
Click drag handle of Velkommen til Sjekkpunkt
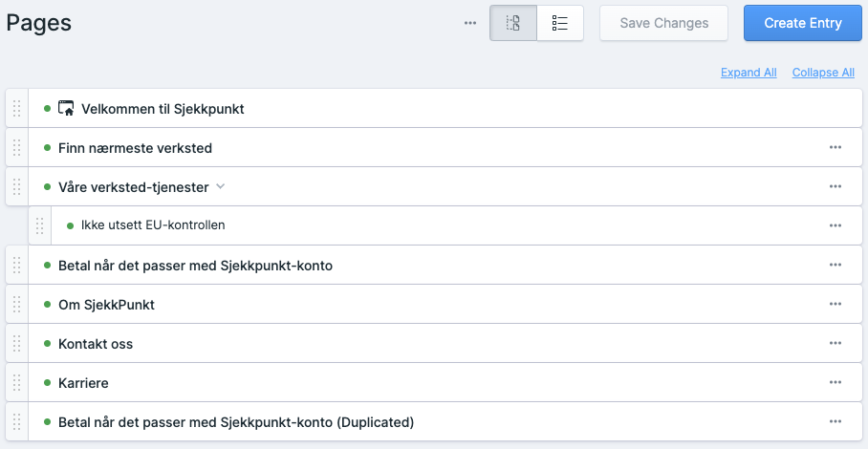click(16, 109)
